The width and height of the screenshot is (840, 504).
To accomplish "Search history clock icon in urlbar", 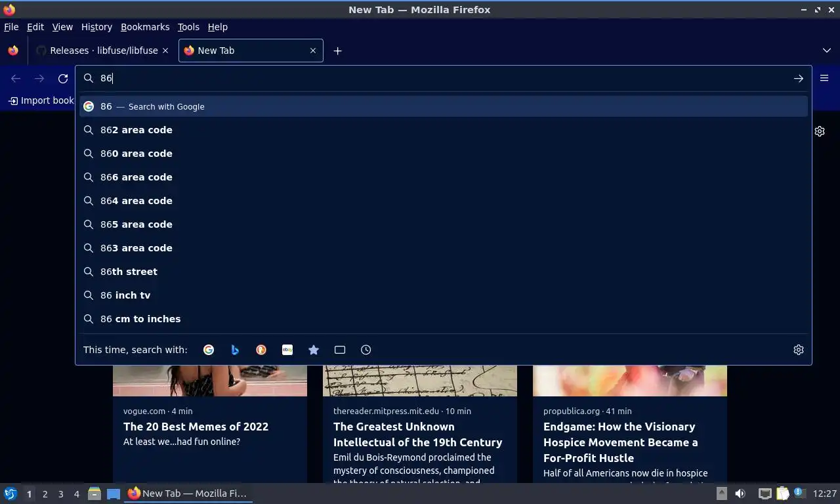I will click(366, 350).
